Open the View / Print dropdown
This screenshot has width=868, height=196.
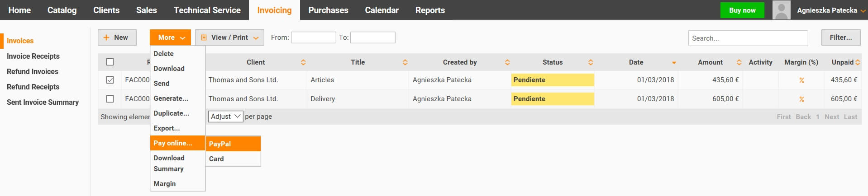[x=229, y=37]
